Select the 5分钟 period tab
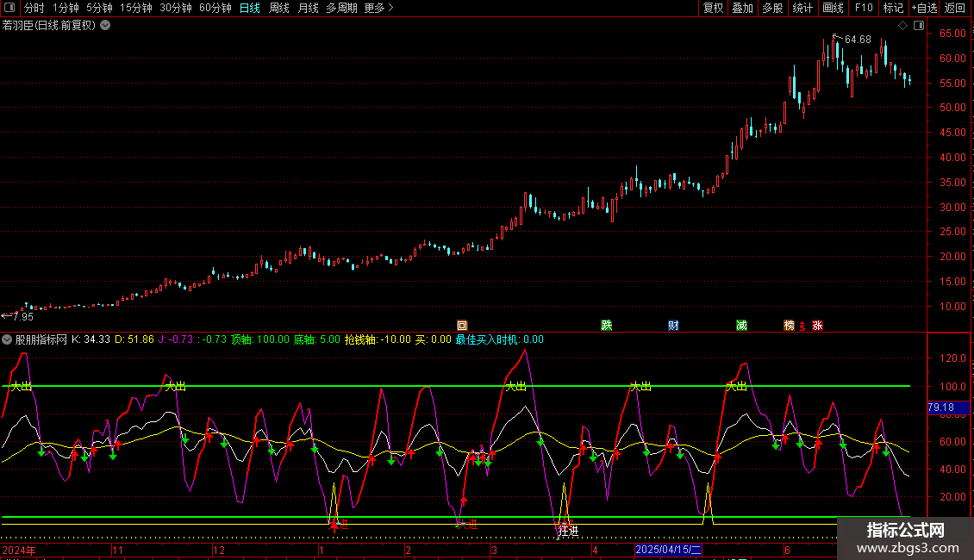 [x=99, y=8]
